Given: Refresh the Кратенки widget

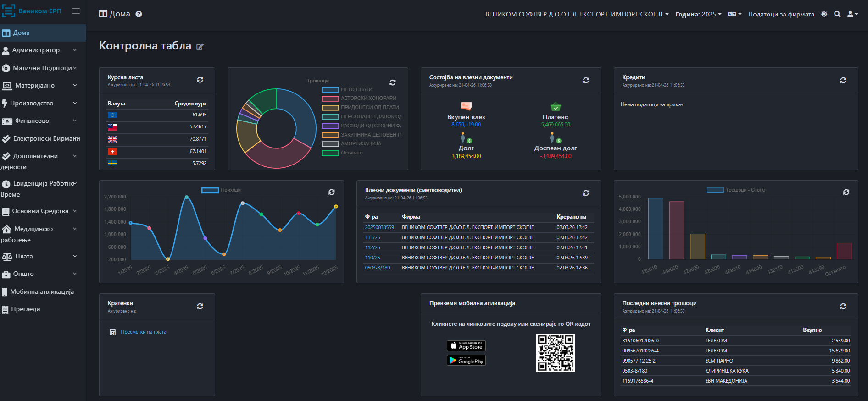Looking at the screenshot, I should (x=200, y=306).
